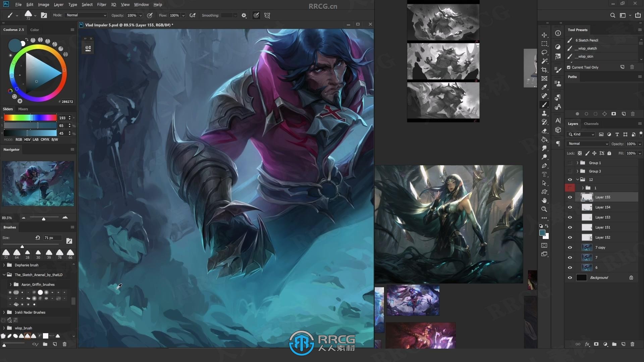Screen dimensions: 644x362
Task: Select the Custom Shape tool
Action: (544, 192)
